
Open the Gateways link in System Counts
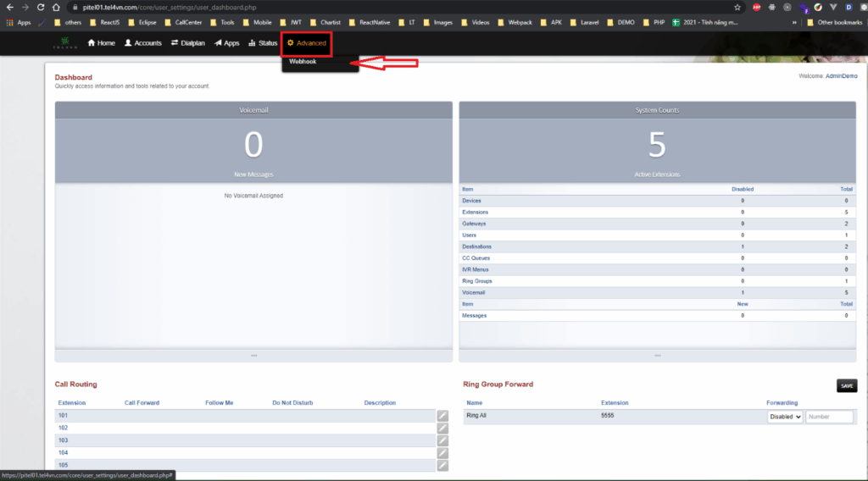pyautogui.click(x=474, y=224)
